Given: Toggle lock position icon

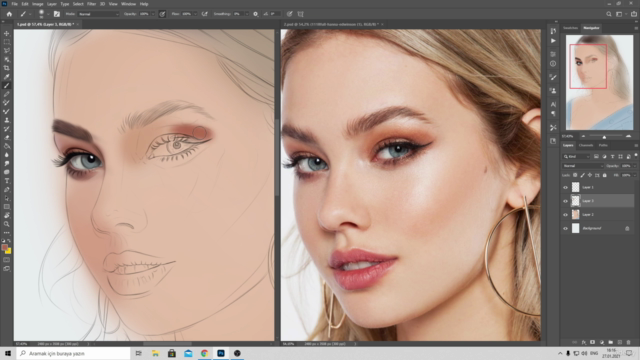Looking at the screenshot, I should pos(590,175).
